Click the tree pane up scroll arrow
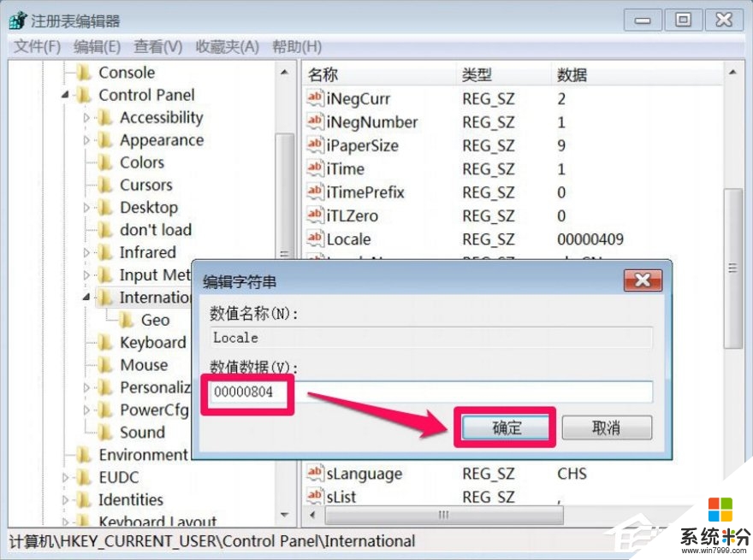Screen dimensions: 753x560 coord(285,73)
